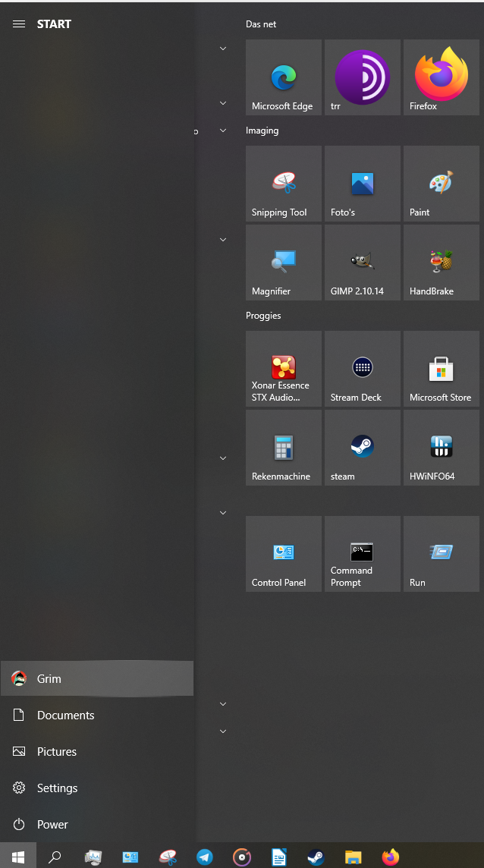Viewport: 484px width, 868px height.
Task: Launch the purple trr browser tile
Action: 362,77
